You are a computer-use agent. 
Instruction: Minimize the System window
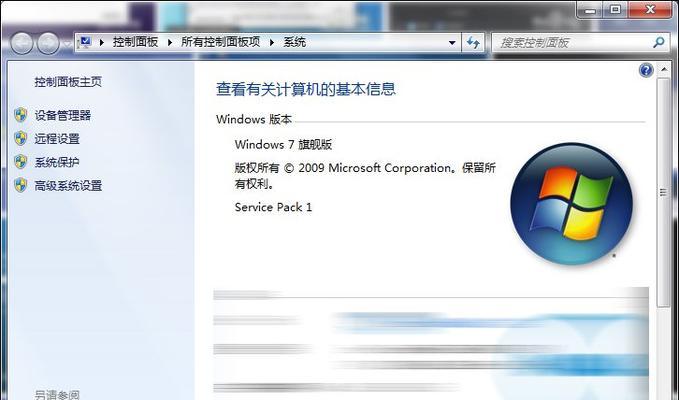[x=589, y=10]
